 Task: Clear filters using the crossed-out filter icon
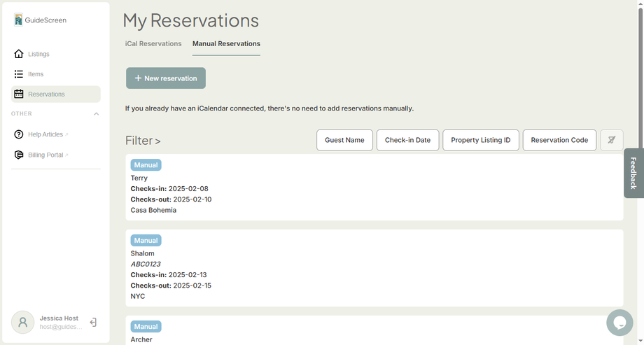[x=612, y=140]
